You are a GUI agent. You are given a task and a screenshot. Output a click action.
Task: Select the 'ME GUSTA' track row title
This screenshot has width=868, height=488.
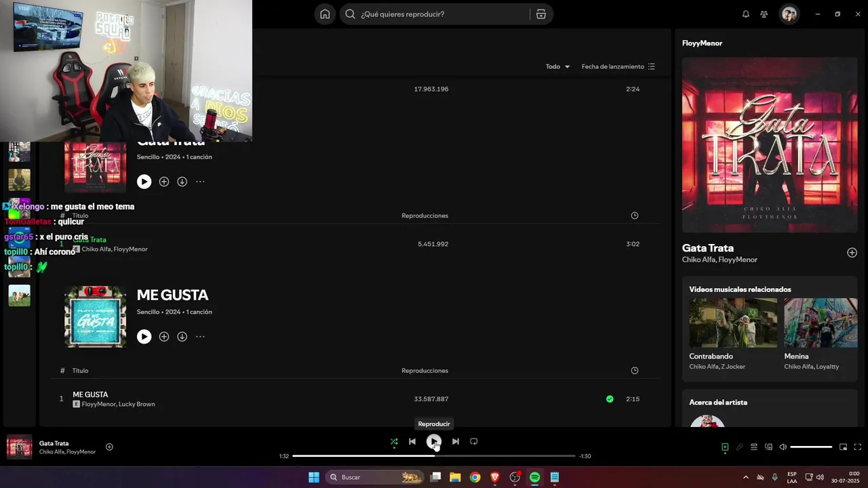pos(90,394)
